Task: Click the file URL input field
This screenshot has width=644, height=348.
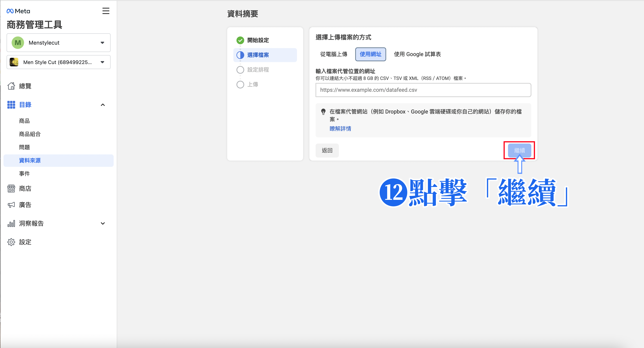Action: click(423, 90)
